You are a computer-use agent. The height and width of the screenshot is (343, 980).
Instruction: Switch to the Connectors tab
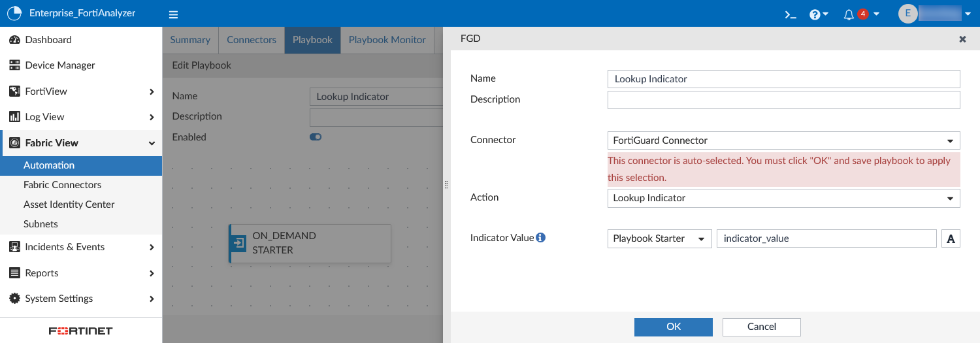point(252,40)
